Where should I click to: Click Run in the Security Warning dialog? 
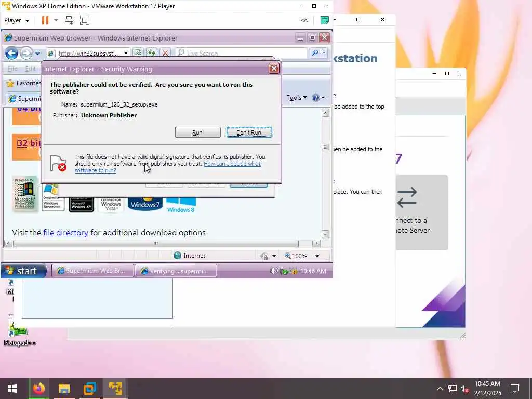coord(197,132)
